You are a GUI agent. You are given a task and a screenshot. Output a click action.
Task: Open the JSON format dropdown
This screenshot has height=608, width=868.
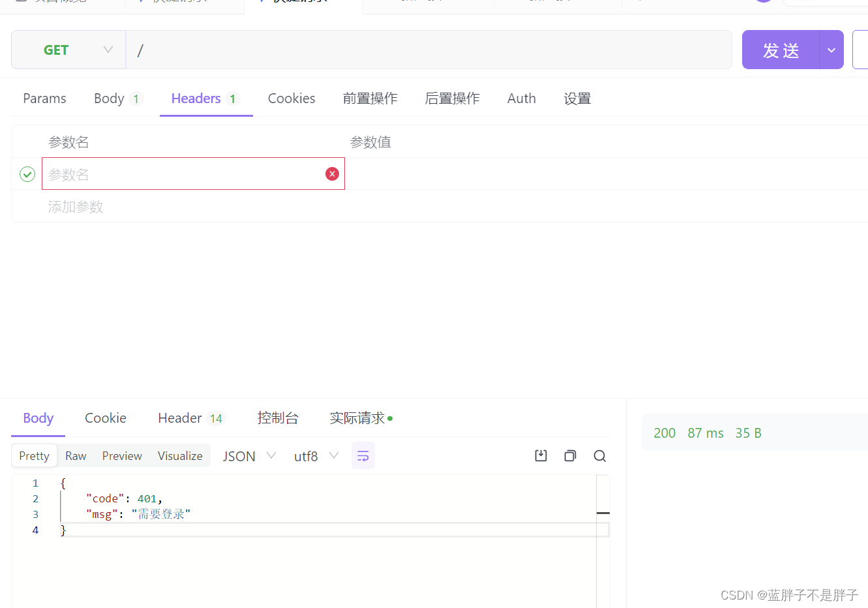[x=249, y=456]
